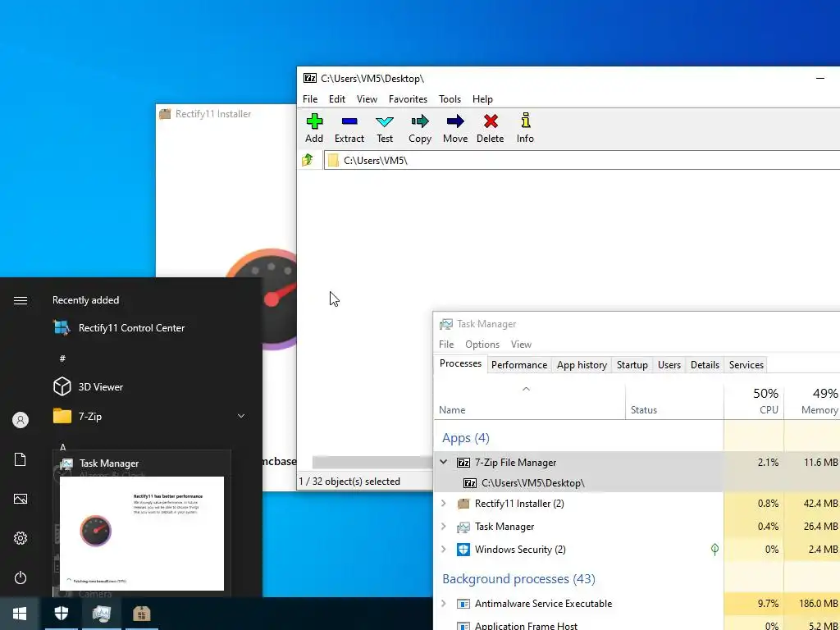
Task: Expand the 7-Zip folder in Start menu
Action: pos(241,416)
